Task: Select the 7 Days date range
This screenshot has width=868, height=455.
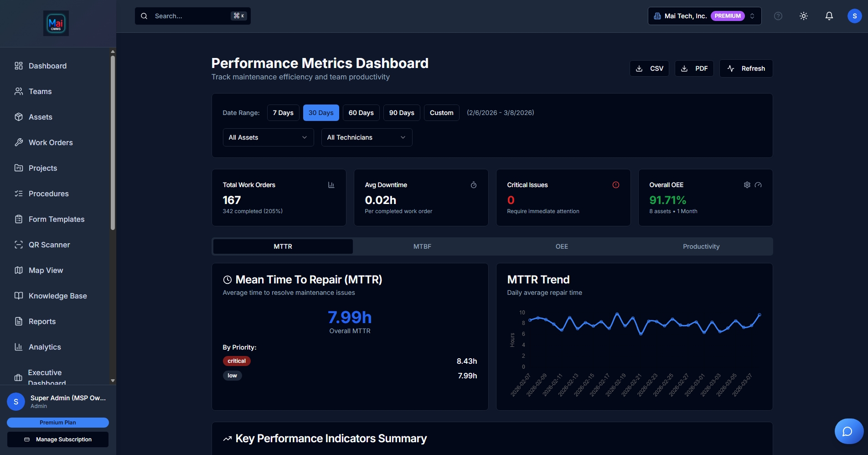Action: 283,113
